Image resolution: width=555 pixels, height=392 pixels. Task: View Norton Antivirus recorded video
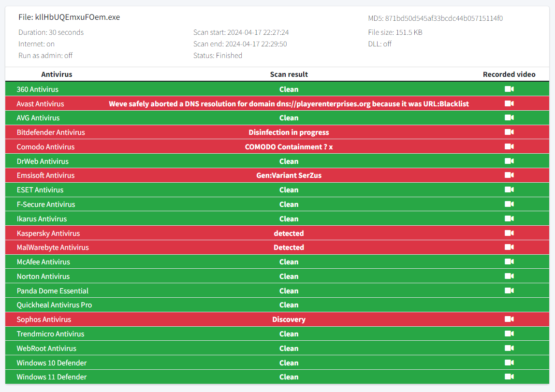[x=509, y=276]
